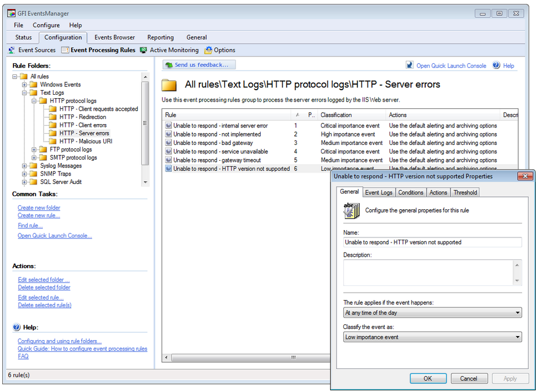Click the Send us feedback green icon
The height and width of the screenshot is (392, 538).
click(168, 65)
